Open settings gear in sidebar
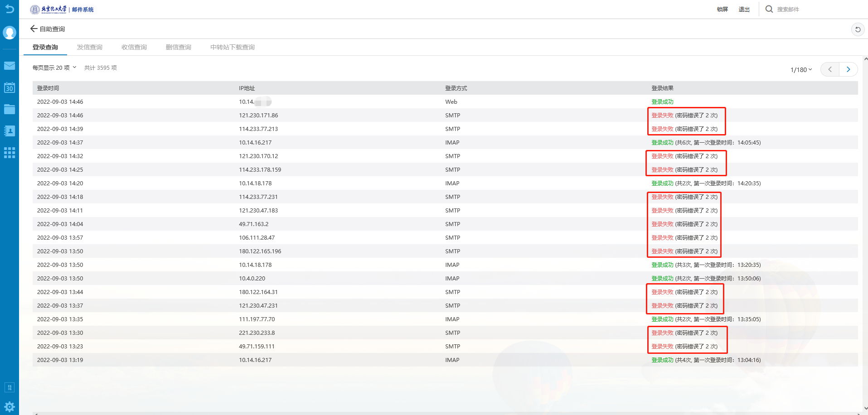The width and height of the screenshot is (868, 415). (x=10, y=406)
